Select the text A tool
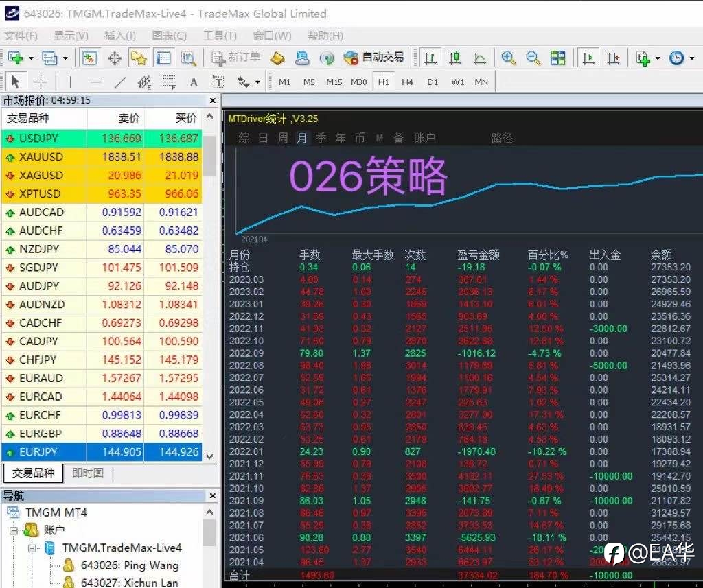This screenshot has height=588, width=703. pos(194,82)
